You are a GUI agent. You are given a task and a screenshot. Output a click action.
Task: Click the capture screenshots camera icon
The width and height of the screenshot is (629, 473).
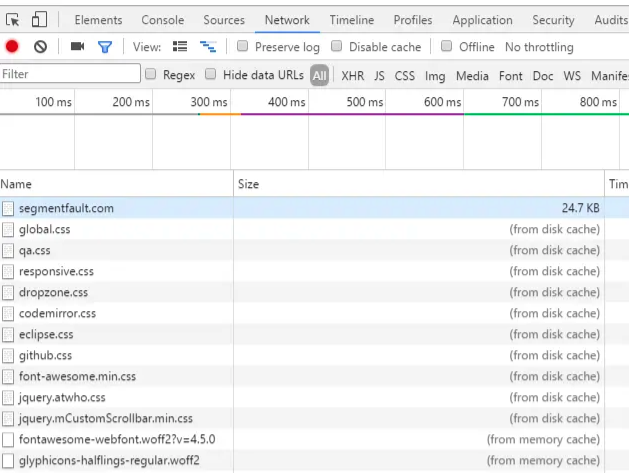click(x=77, y=46)
